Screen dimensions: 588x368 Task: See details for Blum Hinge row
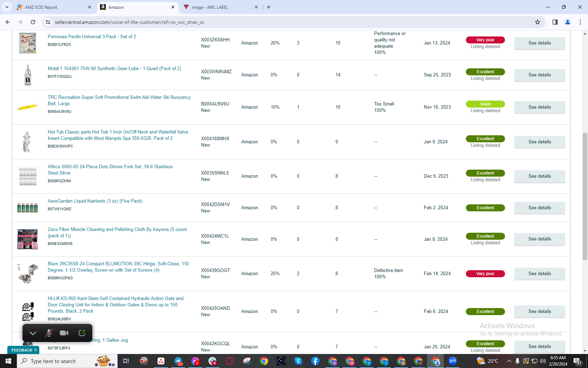[x=539, y=274]
